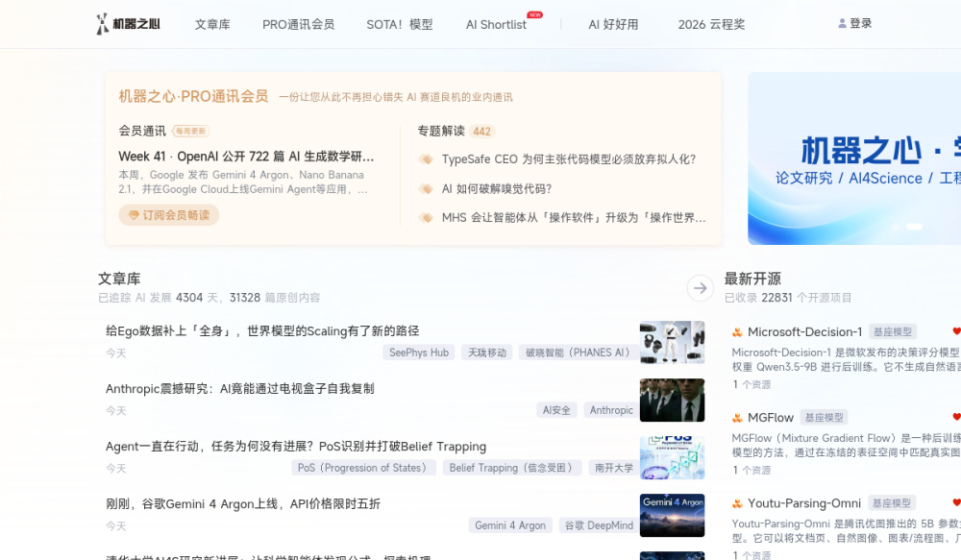961x560 pixels.
Task: Select the active white banner carousel indicator
Action: [915, 227]
